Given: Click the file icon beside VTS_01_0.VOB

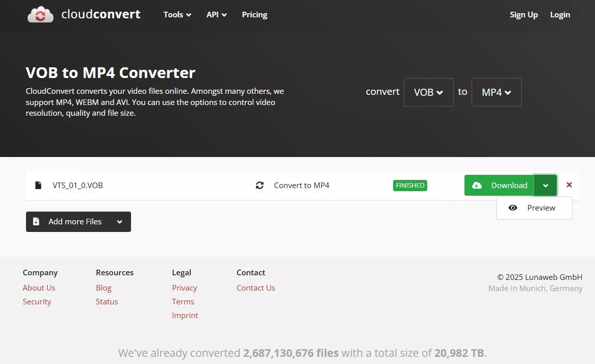Looking at the screenshot, I should 38,185.
